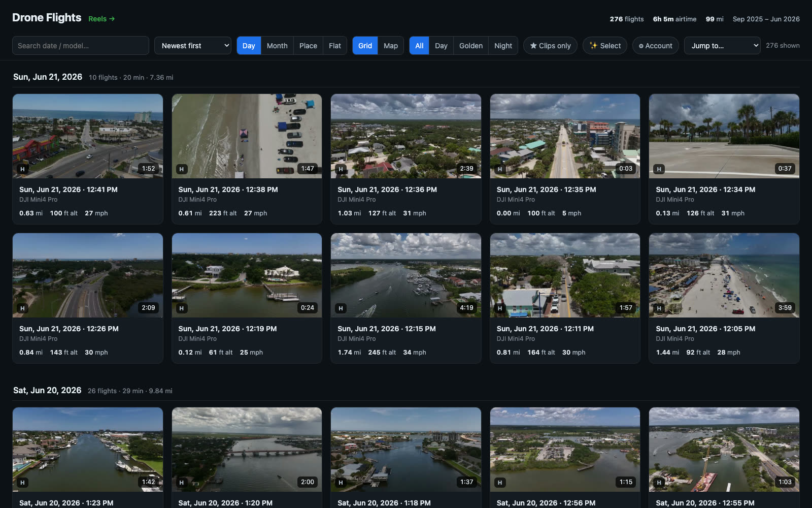Image resolution: width=812 pixels, height=508 pixels.
Task: Click the 0:03 duration badge
Action: click(626, 169)
